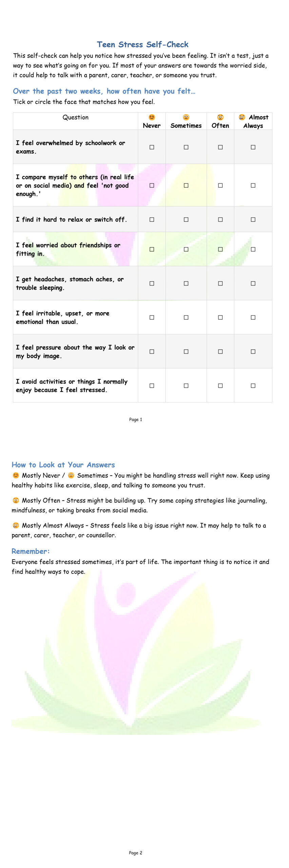
Task: Tick Sometimes for feeling irritable or upset
Action: [186, 317]
